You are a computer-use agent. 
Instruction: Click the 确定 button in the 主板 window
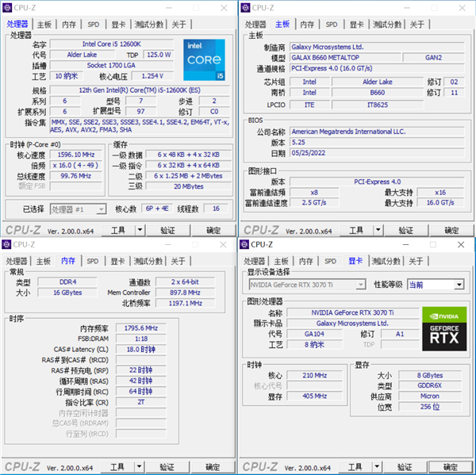[x=451, y=231]
